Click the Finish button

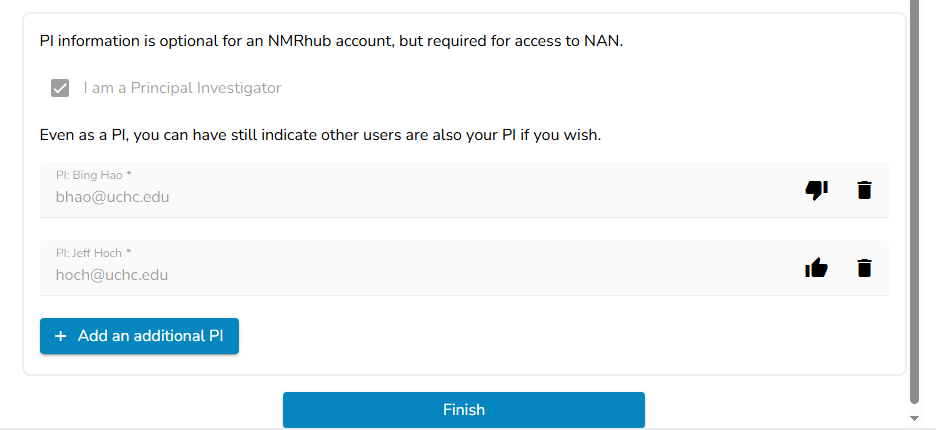pos(464,410)
